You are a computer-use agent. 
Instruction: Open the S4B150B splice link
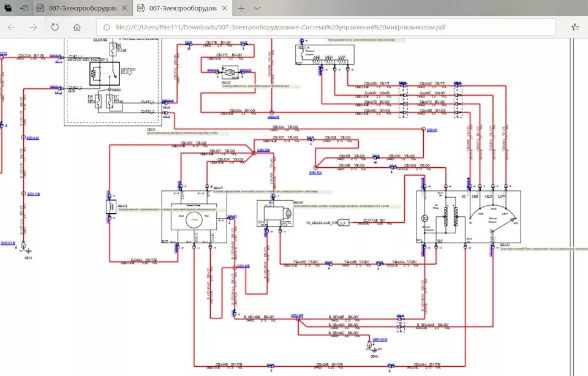pos(263,150)
